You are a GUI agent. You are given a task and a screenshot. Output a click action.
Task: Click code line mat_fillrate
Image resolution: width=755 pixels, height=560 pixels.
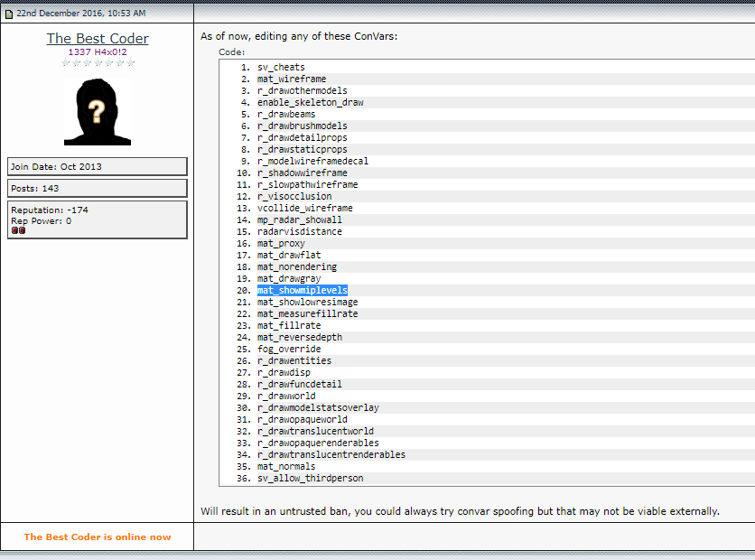tap(289, 325)
